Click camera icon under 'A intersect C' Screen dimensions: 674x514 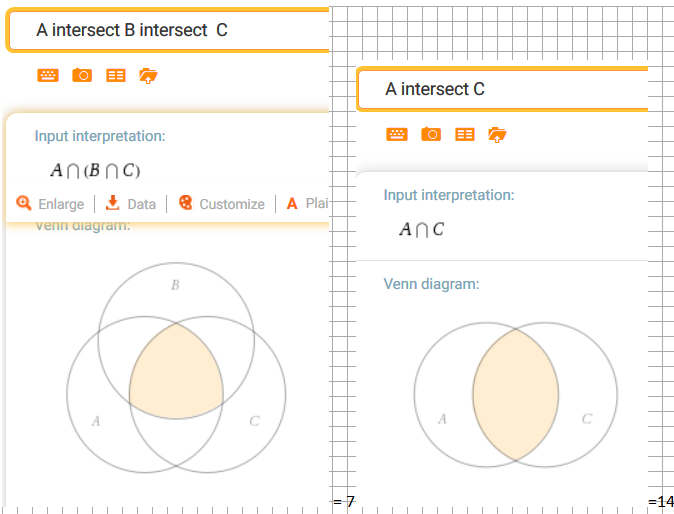(x=431, y=134)
